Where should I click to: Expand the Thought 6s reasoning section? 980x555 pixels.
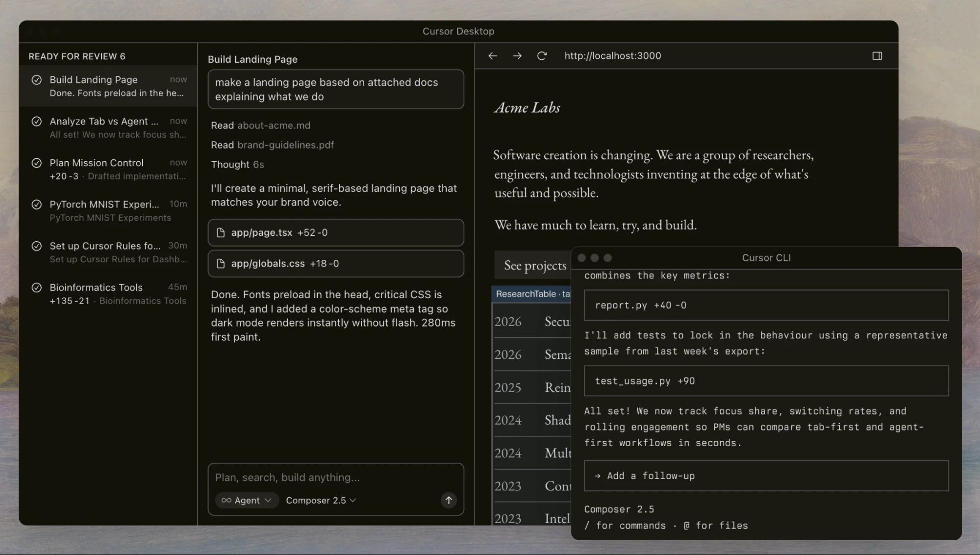tap(237, 165)
